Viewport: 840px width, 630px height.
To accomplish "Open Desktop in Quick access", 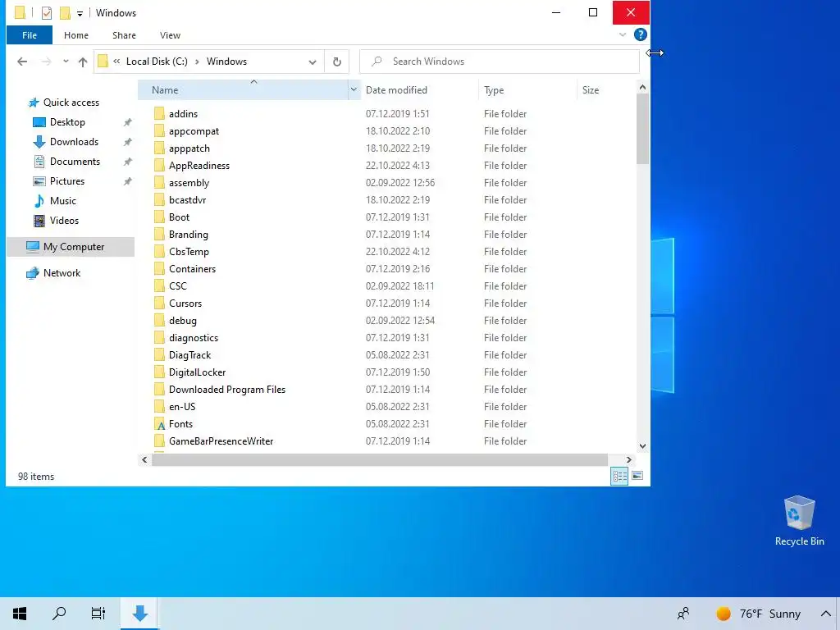I will point(67,122).
